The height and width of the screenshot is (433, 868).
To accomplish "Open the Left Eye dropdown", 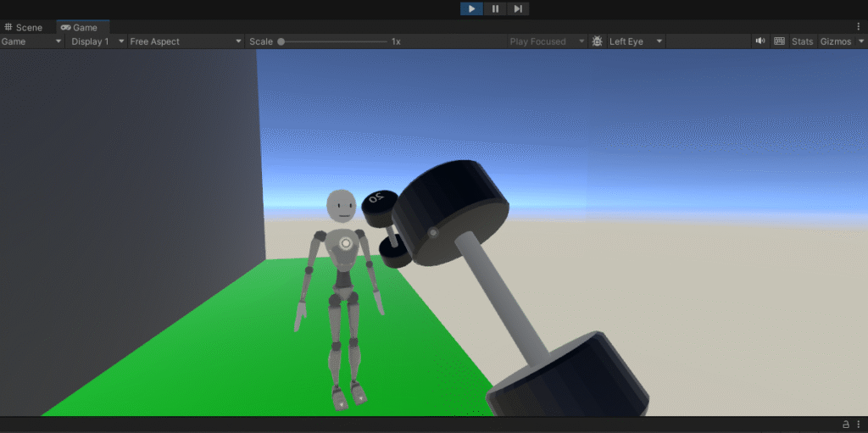I will click(636, 42).
